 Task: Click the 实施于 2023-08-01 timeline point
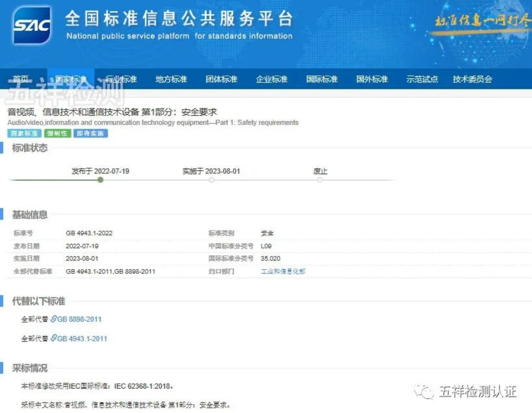(x=212, y=180)
